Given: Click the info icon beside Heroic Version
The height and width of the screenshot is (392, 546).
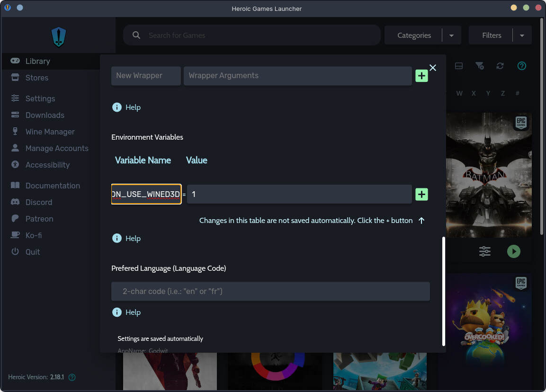Looking at the screenshot, I should tap(72, 377).
